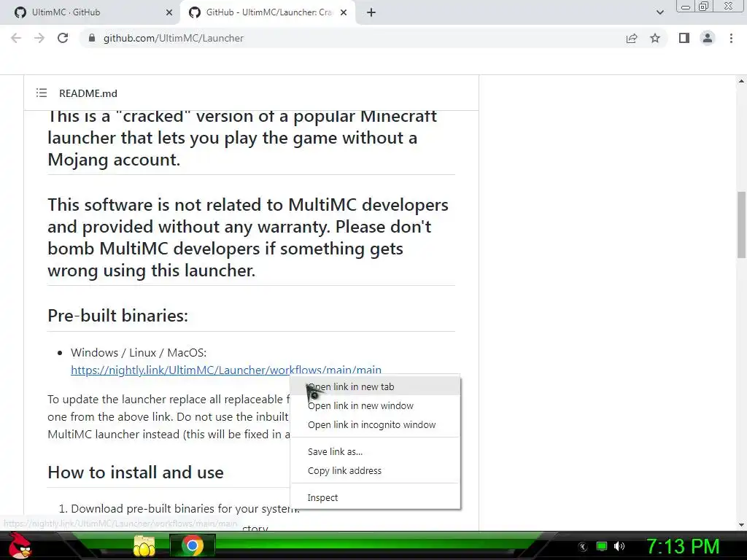The image size is (747, 560).
Task: Click the page vertical scrollbar thumb
Action: pos(741,225)
